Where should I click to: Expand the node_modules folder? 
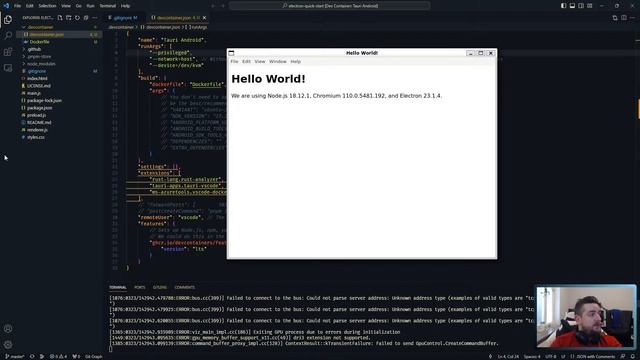[41, 64]
